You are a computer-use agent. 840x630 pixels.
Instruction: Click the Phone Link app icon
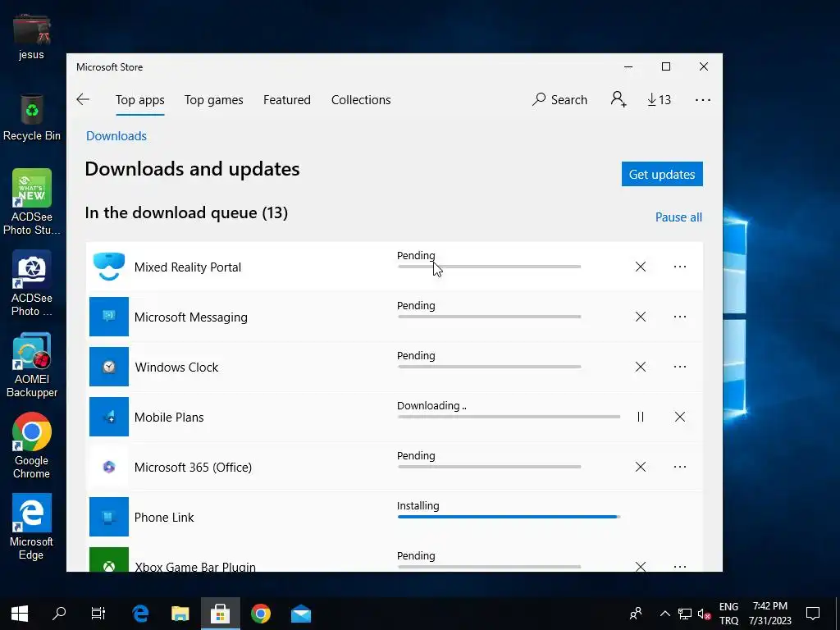pos(109,517)
